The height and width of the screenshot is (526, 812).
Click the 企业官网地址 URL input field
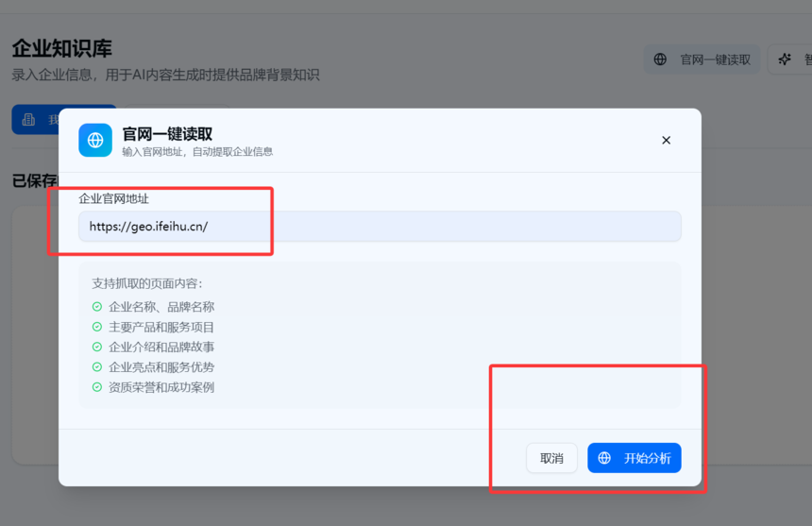tap(380, 227)
